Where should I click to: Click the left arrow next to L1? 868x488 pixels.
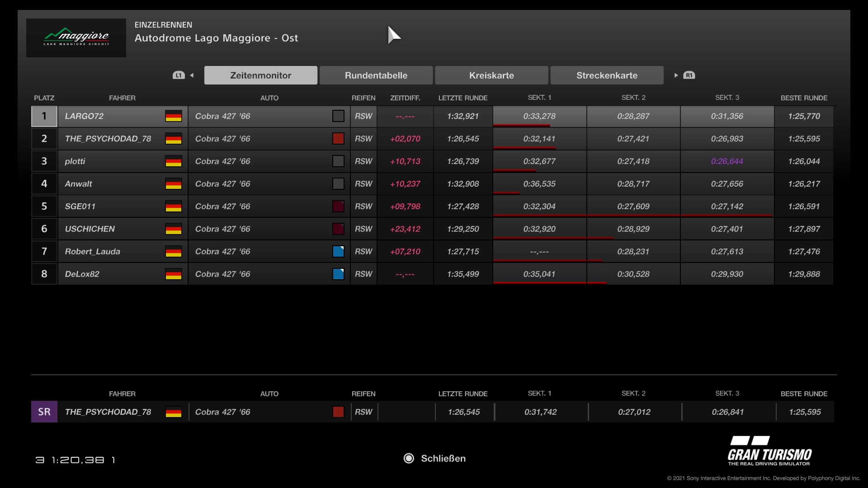tap(192, 75)
